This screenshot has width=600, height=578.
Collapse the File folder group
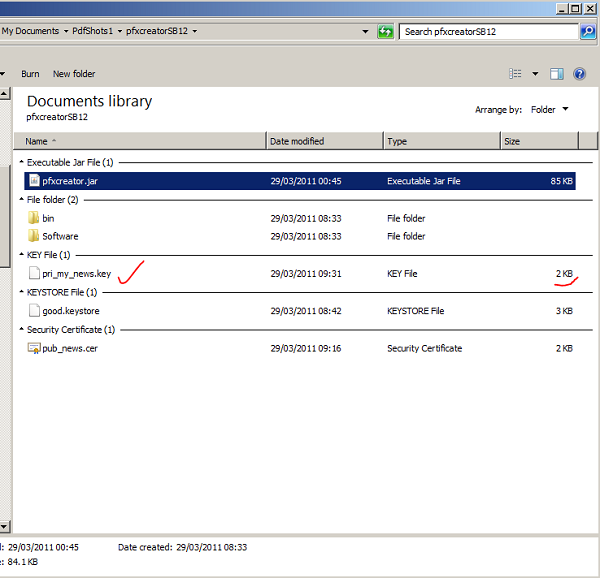coord(22,199)
